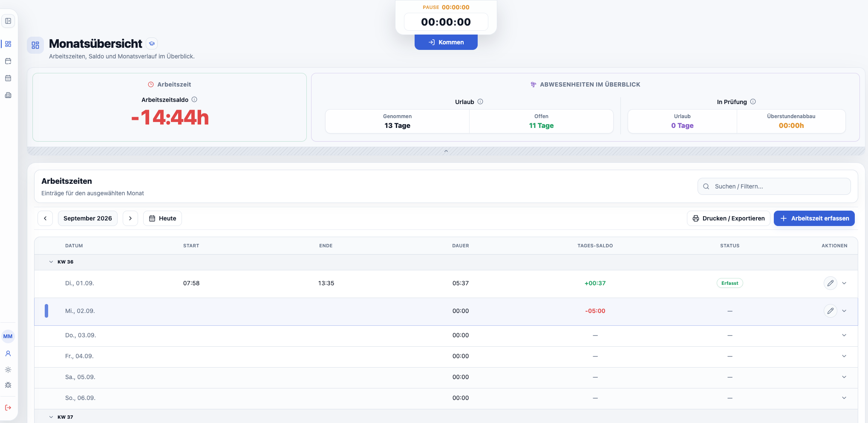Select the Sa., 05.09. row date
Viewport: 868px width, 423px height.
click(x=80, y=377)
